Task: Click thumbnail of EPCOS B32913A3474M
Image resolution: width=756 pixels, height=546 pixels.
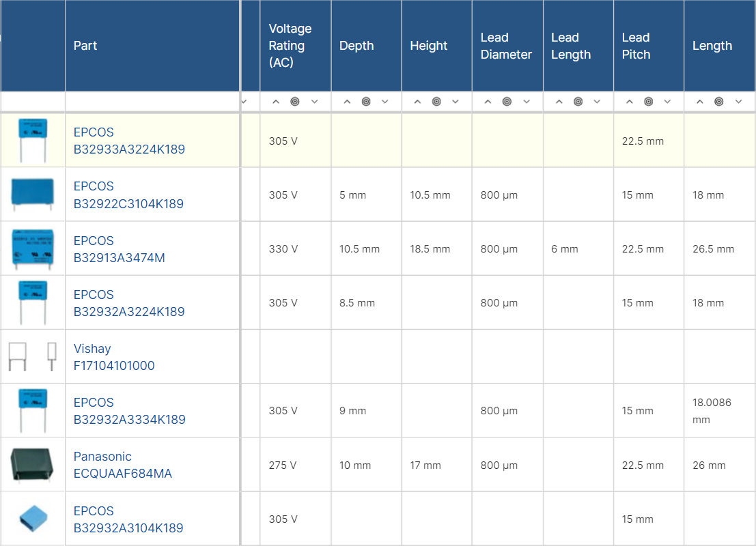Action: tap(32, 249)
